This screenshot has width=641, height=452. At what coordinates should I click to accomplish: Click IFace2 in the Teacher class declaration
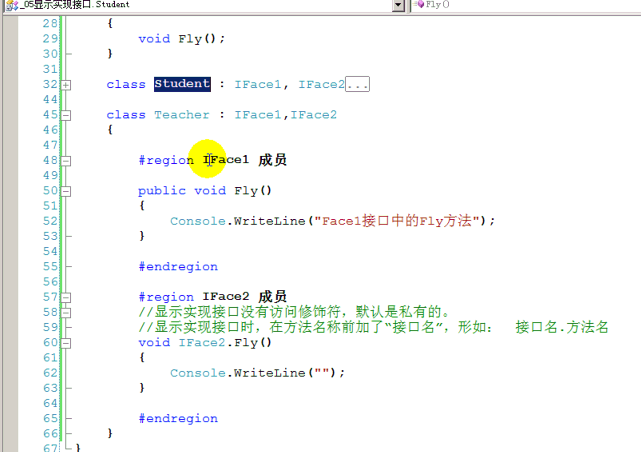point(314,115)
